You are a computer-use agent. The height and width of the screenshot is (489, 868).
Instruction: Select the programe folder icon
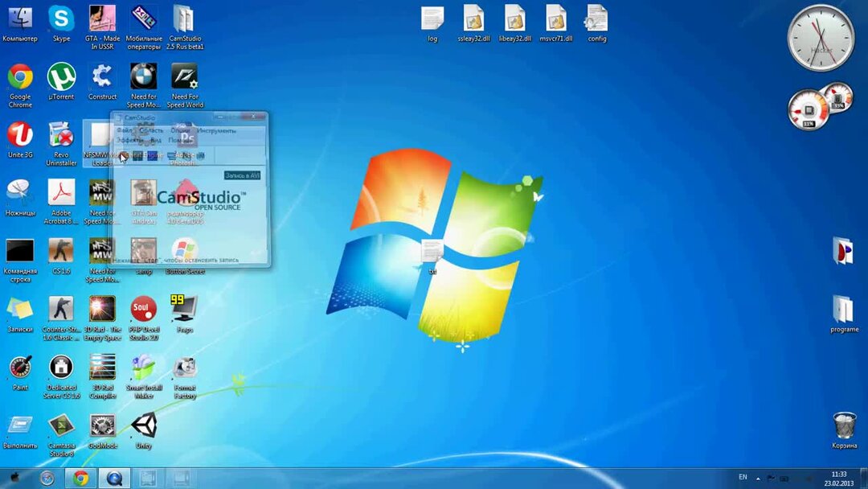coord(844,314)
